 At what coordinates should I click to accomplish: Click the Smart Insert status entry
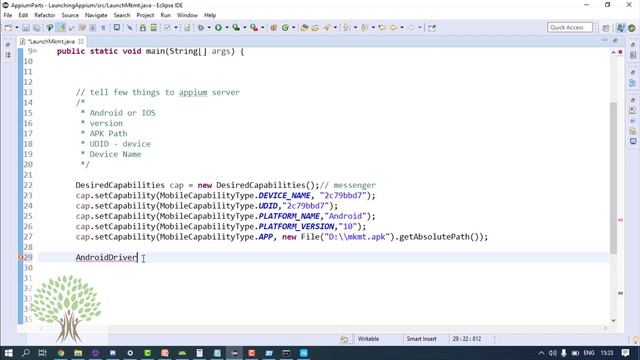(x=421, y=339)
